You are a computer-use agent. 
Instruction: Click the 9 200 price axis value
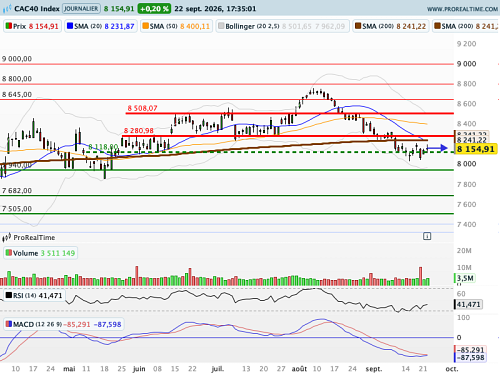466,44
